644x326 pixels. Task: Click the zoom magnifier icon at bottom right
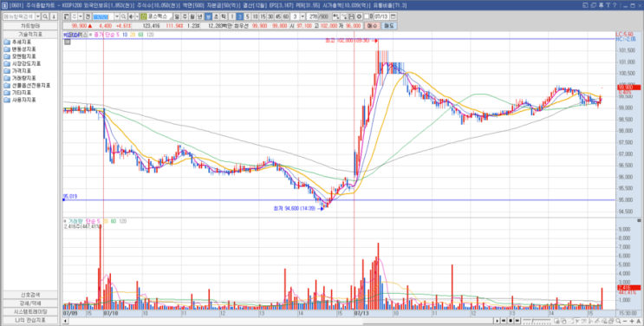pos(618,321)
